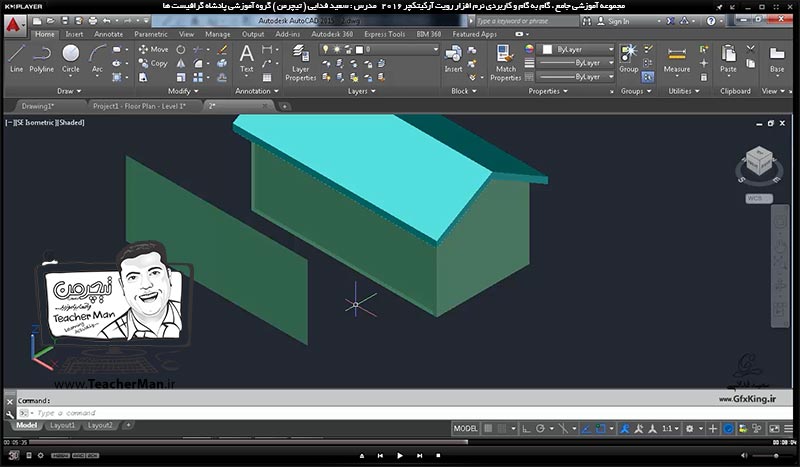Open the annotation scale 1:1 dropdown
This screenshot has height=467, width=800.
(670, 429)
